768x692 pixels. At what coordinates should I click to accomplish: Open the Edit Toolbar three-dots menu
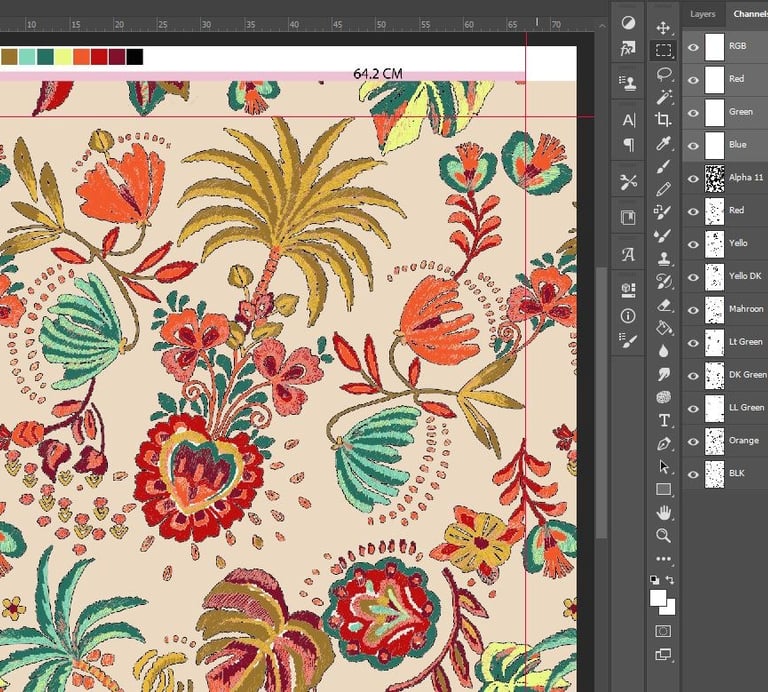click(x=663, y=558)
